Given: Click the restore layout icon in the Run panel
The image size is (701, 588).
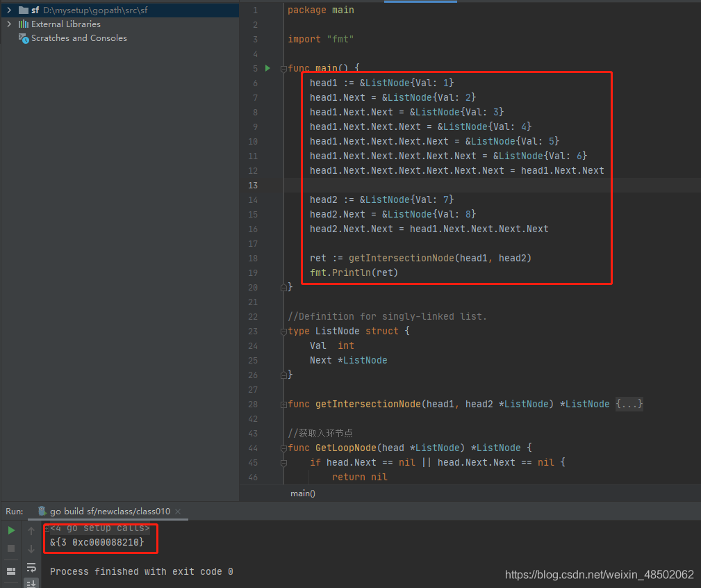Looking at the screenshot, I should tap(12, 571).
